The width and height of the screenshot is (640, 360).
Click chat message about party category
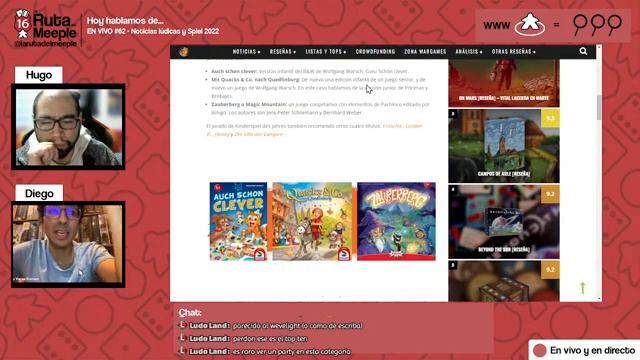tap(291, 351)
